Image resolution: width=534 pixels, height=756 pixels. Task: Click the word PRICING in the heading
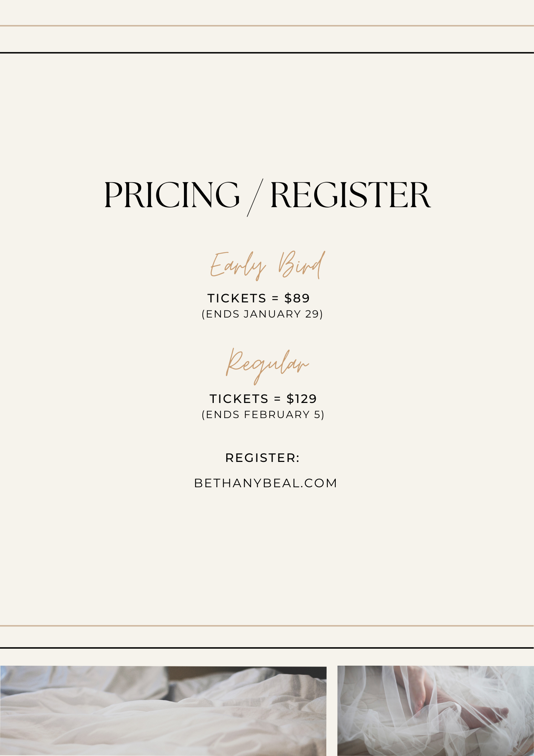(x=172, y=195)
